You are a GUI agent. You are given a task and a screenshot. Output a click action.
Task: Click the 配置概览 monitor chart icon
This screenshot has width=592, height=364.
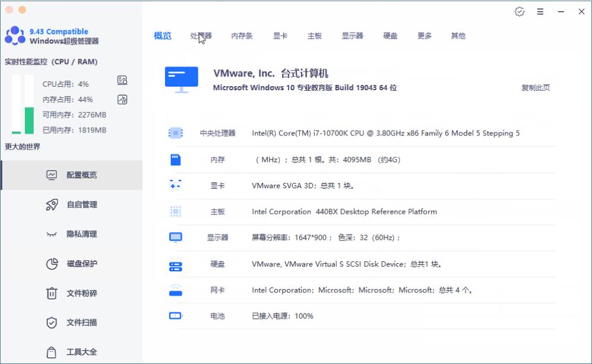(x=52, y=175)
